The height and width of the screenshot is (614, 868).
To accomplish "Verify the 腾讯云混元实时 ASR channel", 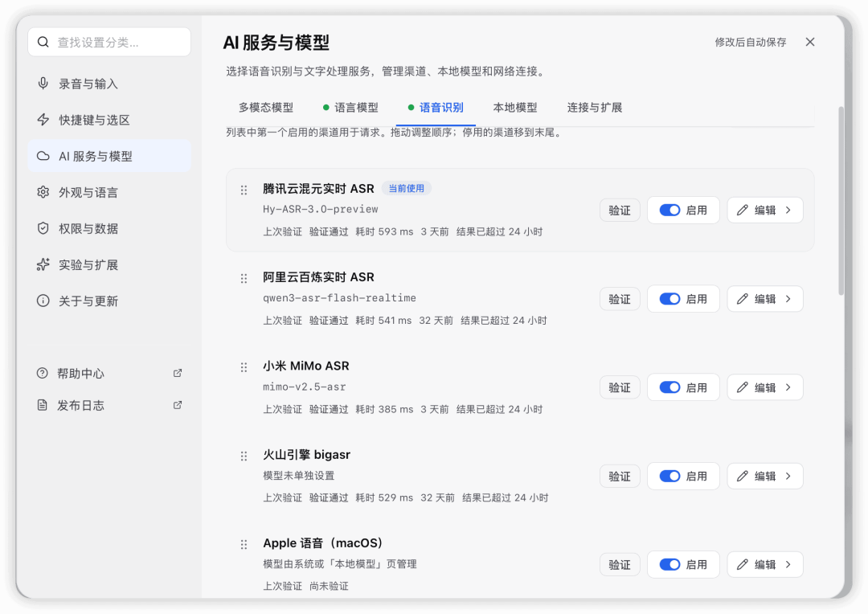I will (620, 211).
